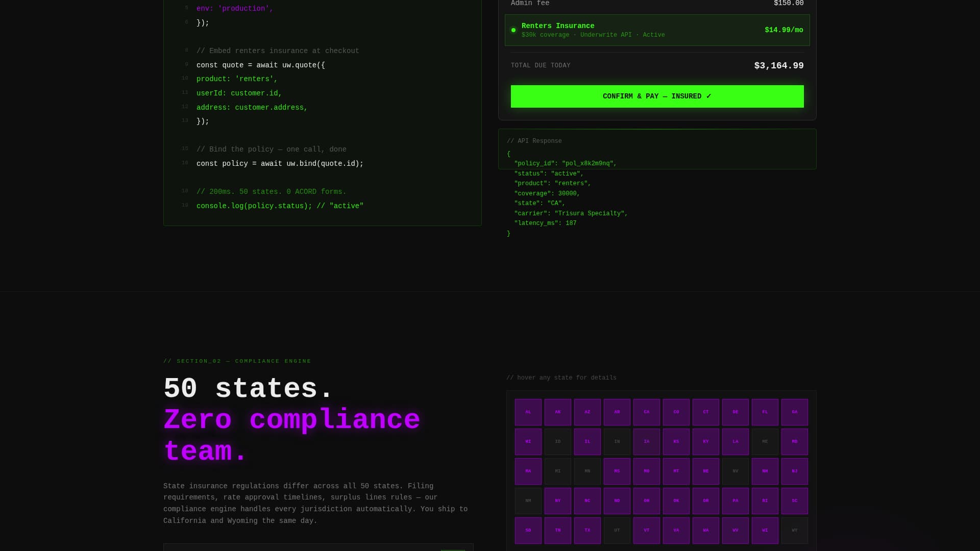Select the NH state tile
980x551 pixels.
point(765,471)
